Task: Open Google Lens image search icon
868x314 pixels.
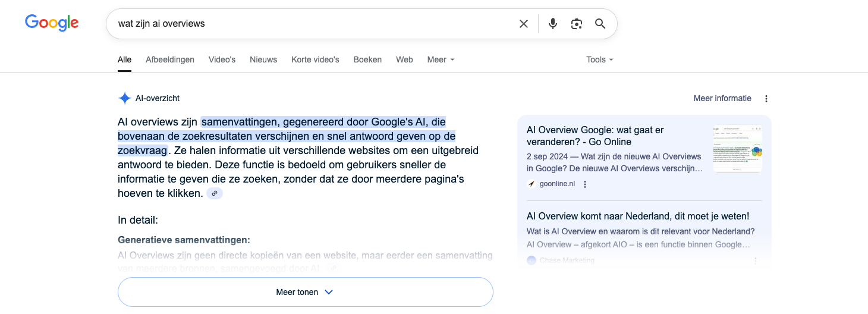Action: click(x=576, y=24)
